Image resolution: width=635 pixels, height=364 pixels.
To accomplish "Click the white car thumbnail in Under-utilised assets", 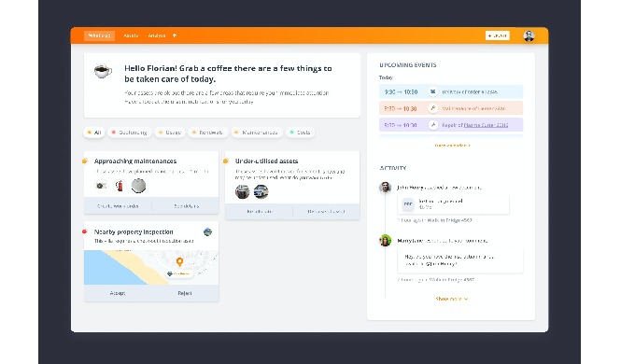I will [261, 191].
